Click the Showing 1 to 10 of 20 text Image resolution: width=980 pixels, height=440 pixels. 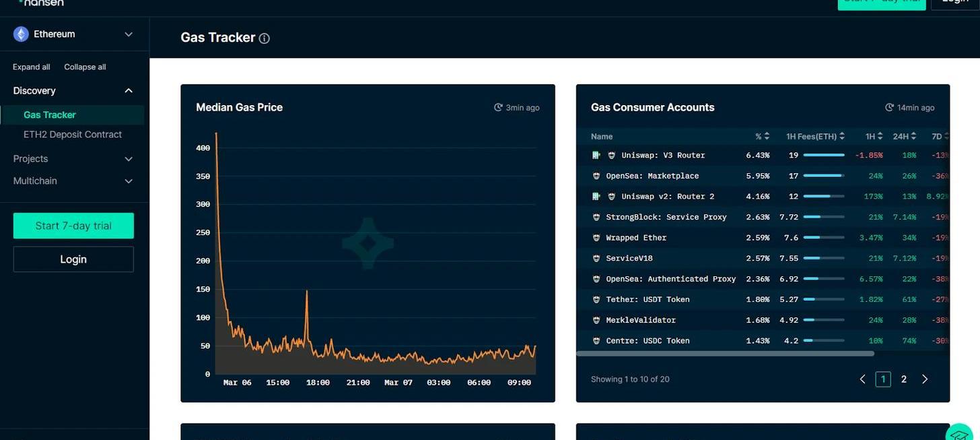pos(630,379)
